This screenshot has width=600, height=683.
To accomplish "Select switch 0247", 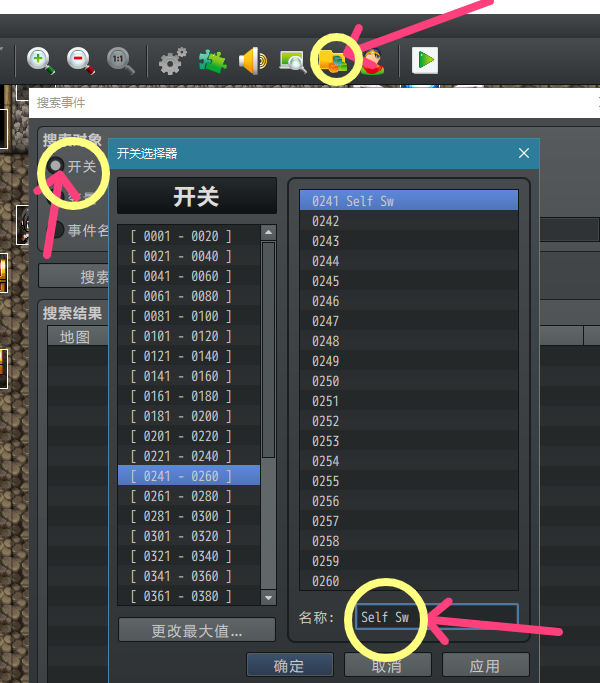I will pos(409,321).
